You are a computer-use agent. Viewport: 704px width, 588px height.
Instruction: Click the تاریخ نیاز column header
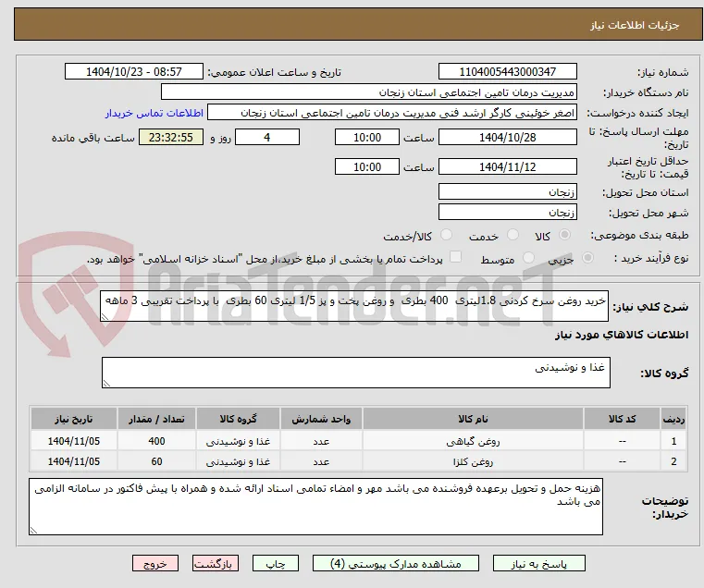(74, 419)
